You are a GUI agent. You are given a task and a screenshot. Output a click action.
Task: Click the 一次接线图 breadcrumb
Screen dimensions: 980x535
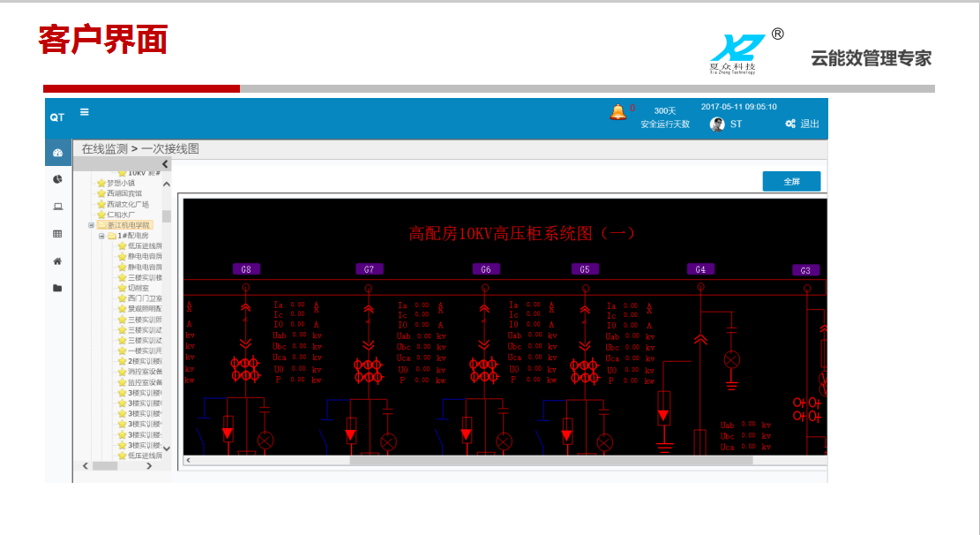tap(170, 149)
